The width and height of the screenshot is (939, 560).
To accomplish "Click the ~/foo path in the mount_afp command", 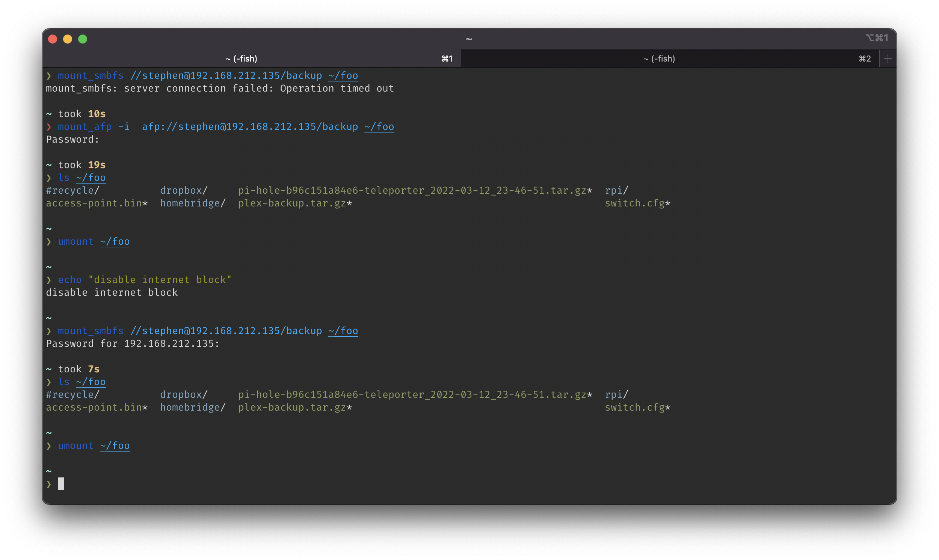I will (x=379, y=126).
